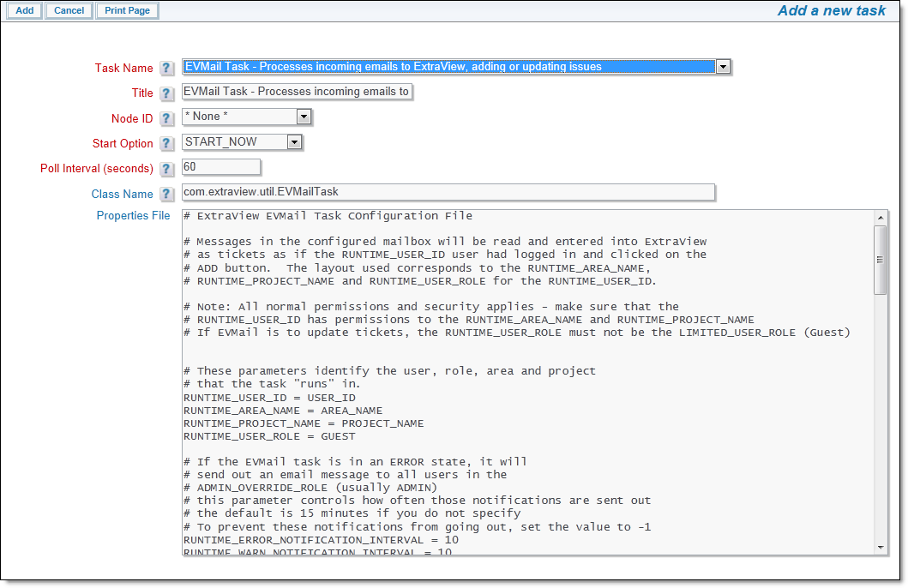Image resolution: width=908 pixels, height=588 pixels.
Task: Click the RUNTIME_USER_ROLE = GUEST line
Action: tap(270, 435)
